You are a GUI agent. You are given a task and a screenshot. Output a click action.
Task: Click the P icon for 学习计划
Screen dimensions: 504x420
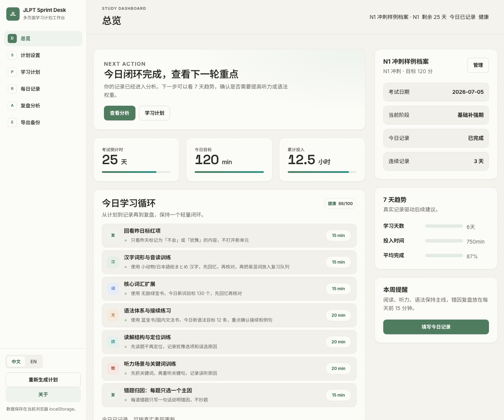click(x=12, y=72)
